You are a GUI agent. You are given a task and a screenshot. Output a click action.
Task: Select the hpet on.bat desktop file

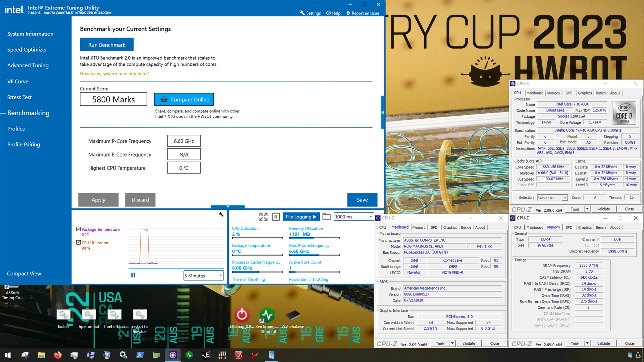89,319
